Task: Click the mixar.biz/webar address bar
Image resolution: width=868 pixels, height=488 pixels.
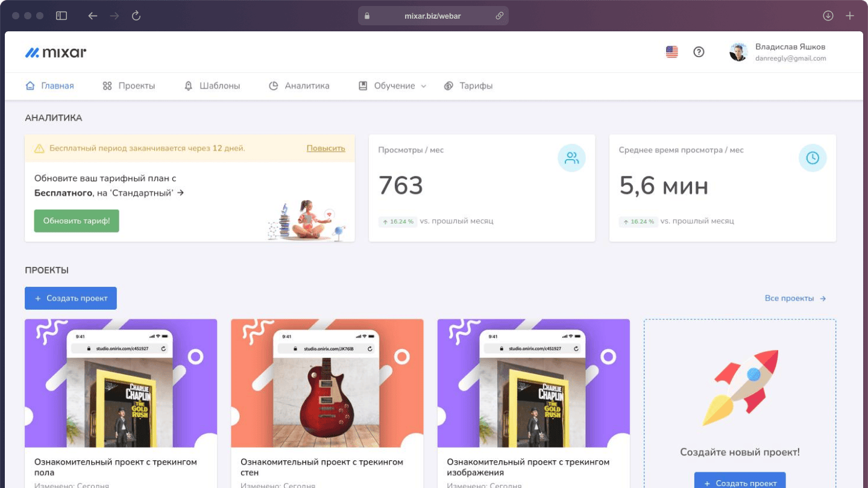Action: [433, 16]
